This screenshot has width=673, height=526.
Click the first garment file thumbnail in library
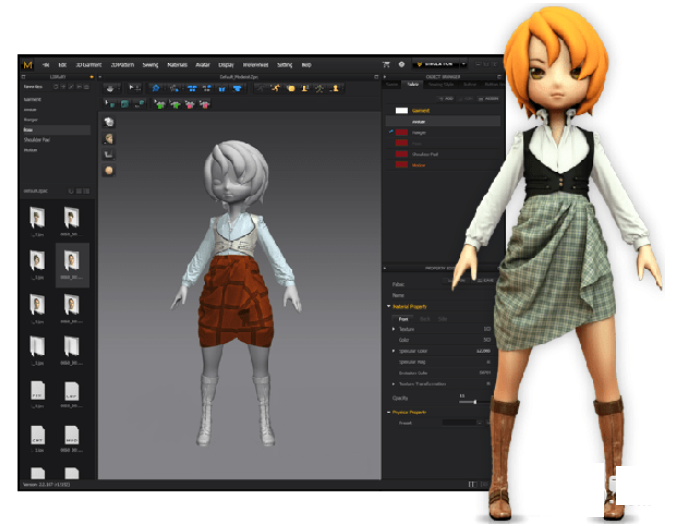[x=37, y=219]
